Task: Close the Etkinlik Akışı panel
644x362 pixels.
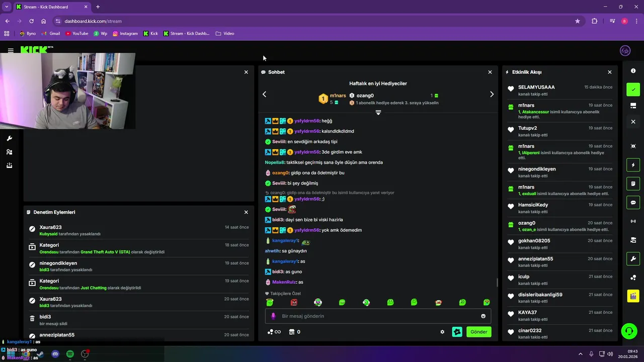Action: pyautogui.click(x=610, y=72)
